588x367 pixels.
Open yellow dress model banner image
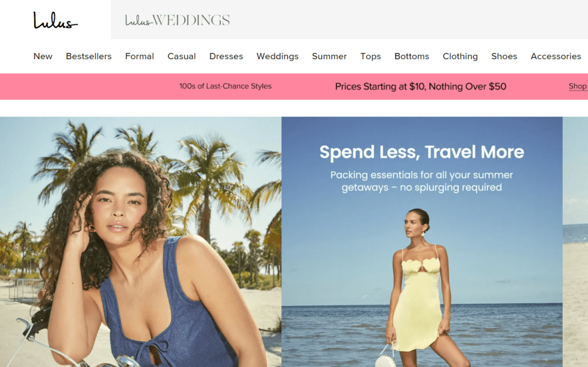coord(422,242)
